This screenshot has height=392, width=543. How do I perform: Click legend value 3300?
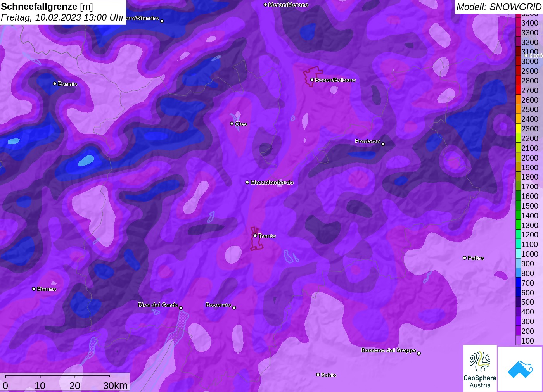(x=530, y=33)
